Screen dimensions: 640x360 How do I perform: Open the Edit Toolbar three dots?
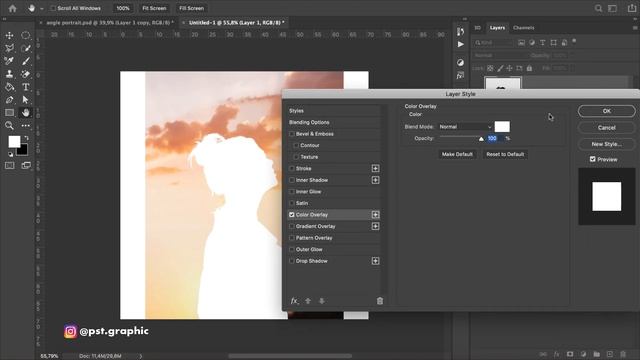[x=25, y=125]
